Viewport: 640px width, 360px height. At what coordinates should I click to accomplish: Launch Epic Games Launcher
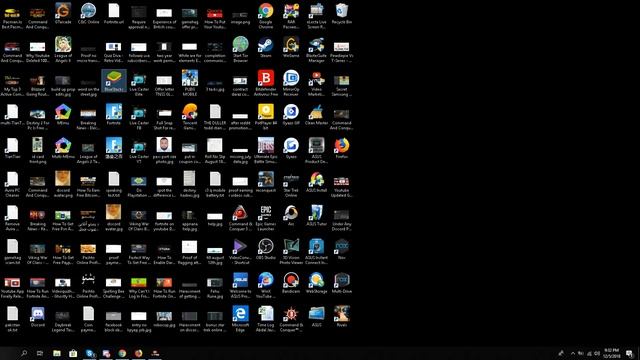tap(266, 218)
